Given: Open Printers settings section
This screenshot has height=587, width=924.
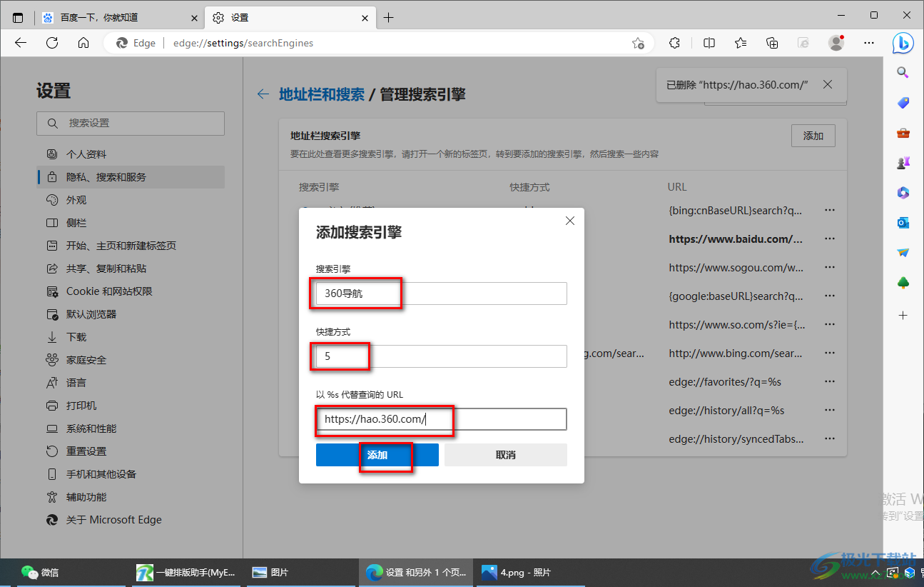Looking at the screenshot, I should click(x=131, y=406).
